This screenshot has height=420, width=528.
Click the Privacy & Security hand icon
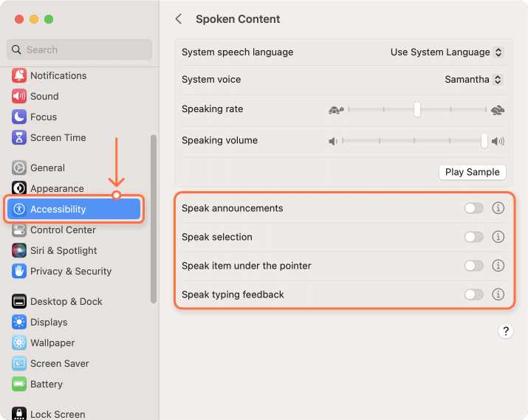[x=19, y=271]
